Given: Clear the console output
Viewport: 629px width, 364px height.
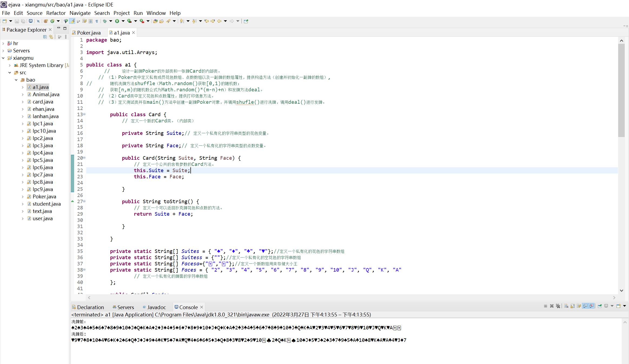Looking at the screenshot, I should tap(566, 306).
